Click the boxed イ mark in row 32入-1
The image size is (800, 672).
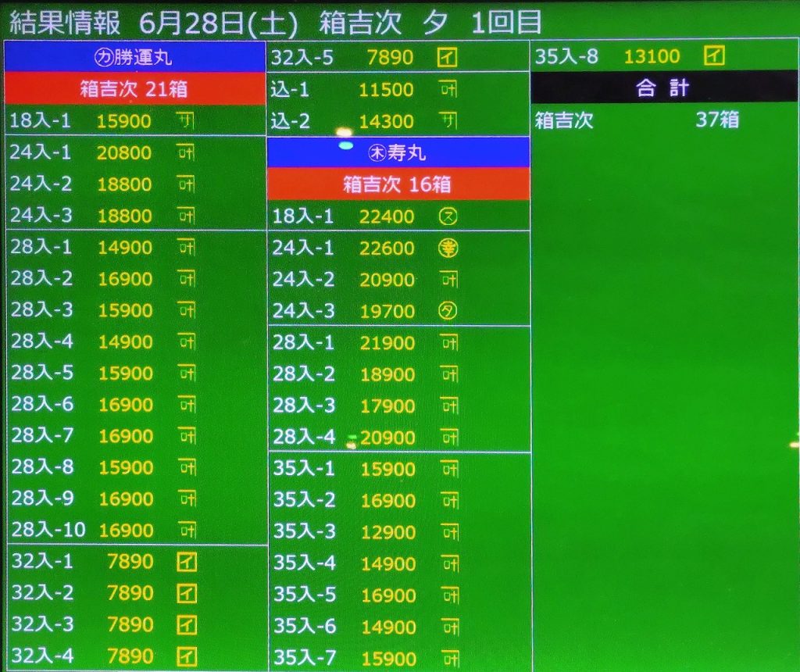[186, 561]
